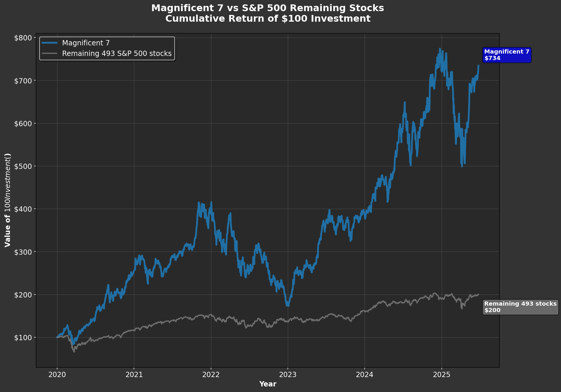Click the "$200" y-axis label
Screen dimensions: 561x392
click(23, 295)
